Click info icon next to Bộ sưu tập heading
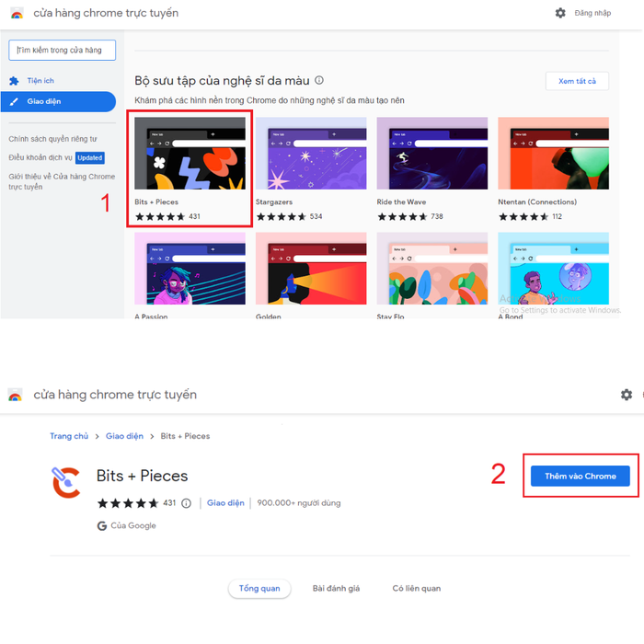 coord(319,80)
